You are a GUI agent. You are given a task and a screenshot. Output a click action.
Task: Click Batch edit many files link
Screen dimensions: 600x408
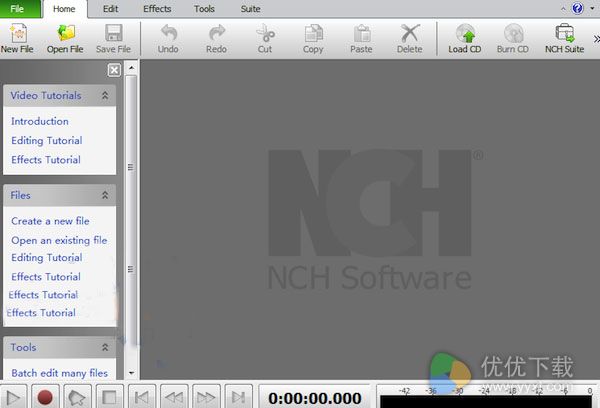point(59,373)
